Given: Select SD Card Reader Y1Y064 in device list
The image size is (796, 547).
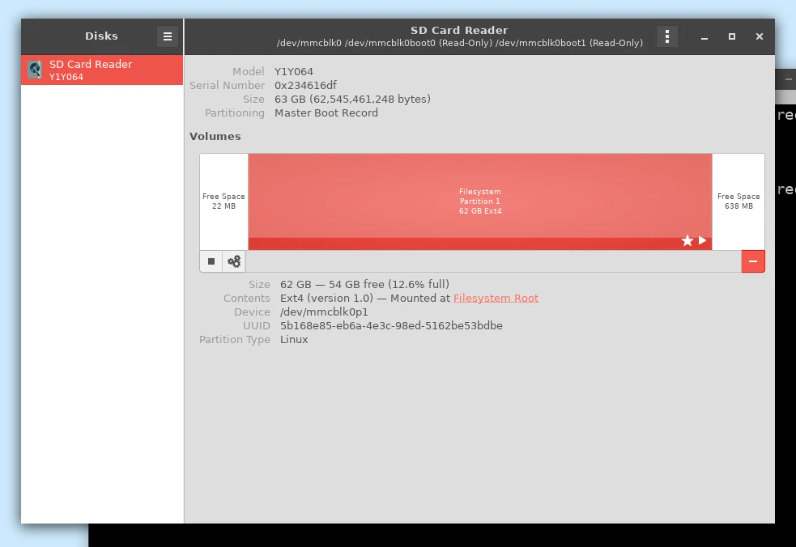Looking at the screenshot, I should 102,70.
